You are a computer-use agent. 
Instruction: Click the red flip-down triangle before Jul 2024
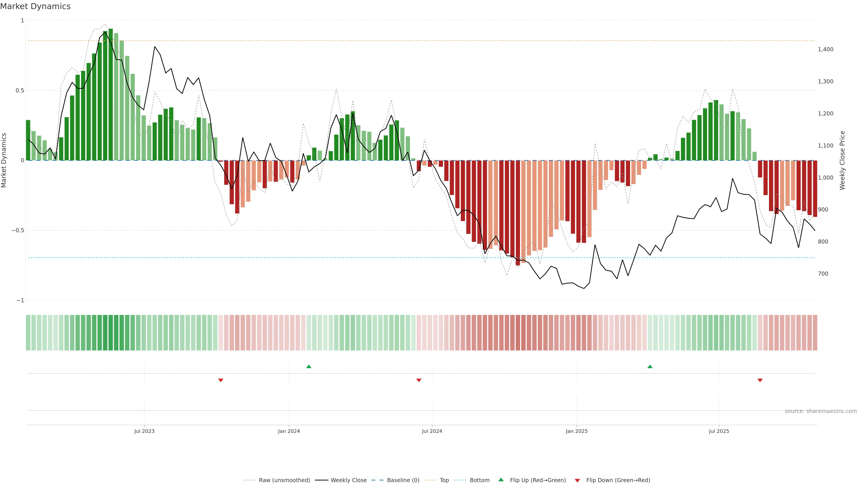coord(419,380)
